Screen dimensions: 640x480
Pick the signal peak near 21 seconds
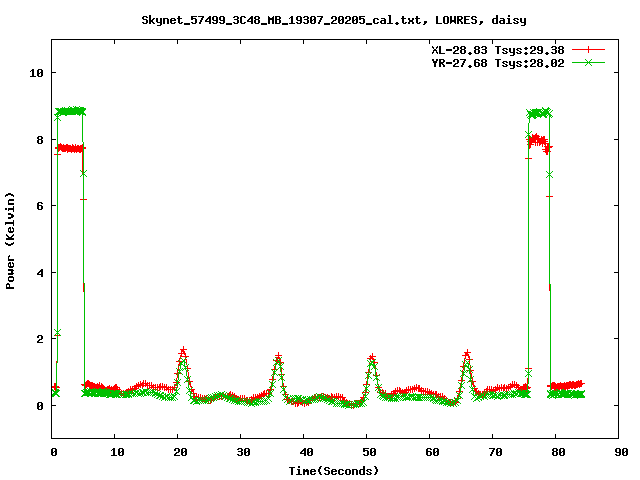point(183,352)
